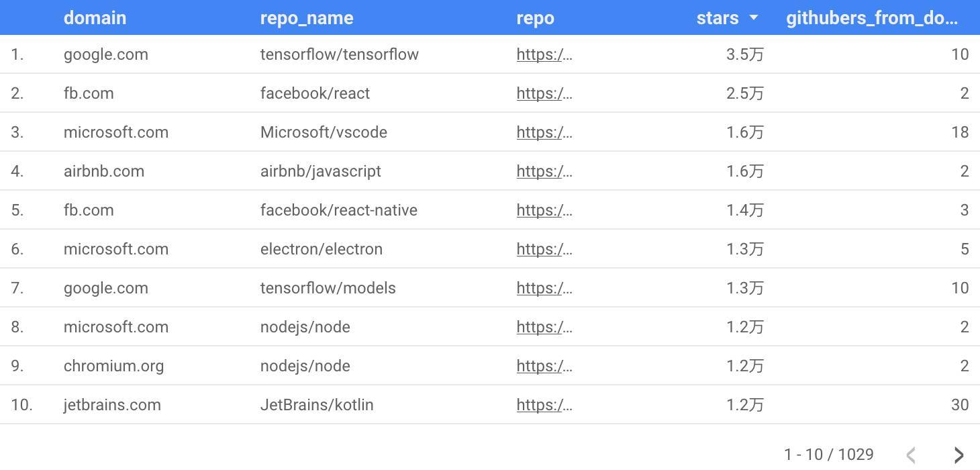Image resolution: width=980 pixels, height=470 pixels.
Task: Open repo link for Microsoft/vscode
Action: pos(544,132)
